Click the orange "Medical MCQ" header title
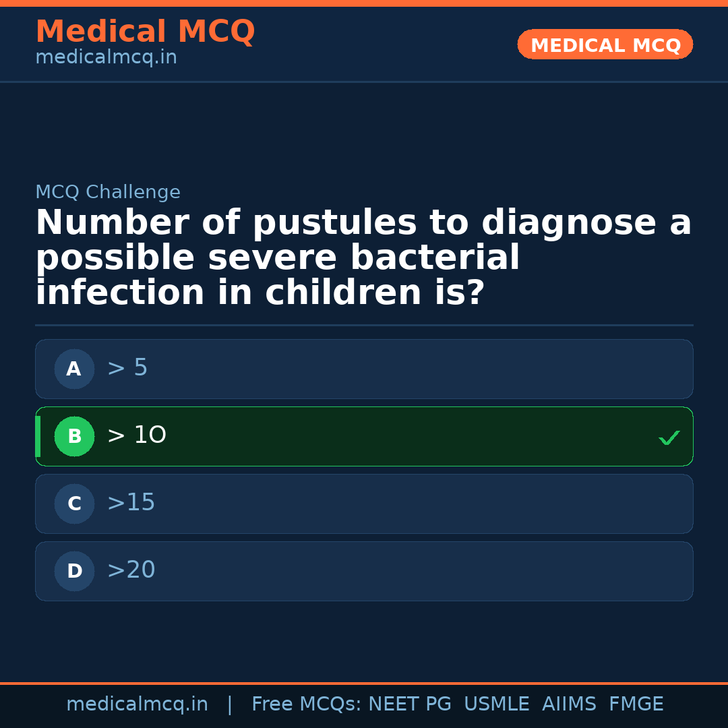728x728 pixels. [x=145, y=32]
